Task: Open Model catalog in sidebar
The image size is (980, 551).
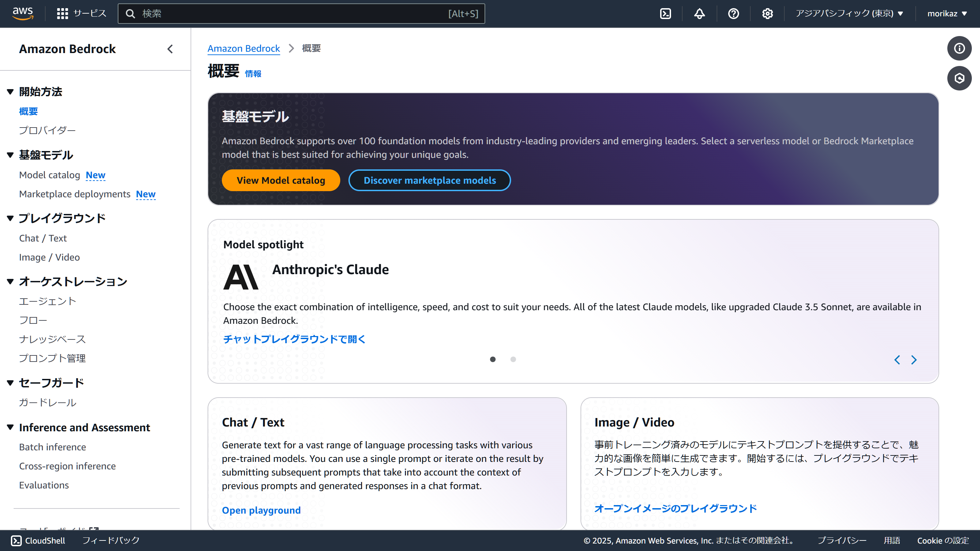Action: [x=49, y=175]
